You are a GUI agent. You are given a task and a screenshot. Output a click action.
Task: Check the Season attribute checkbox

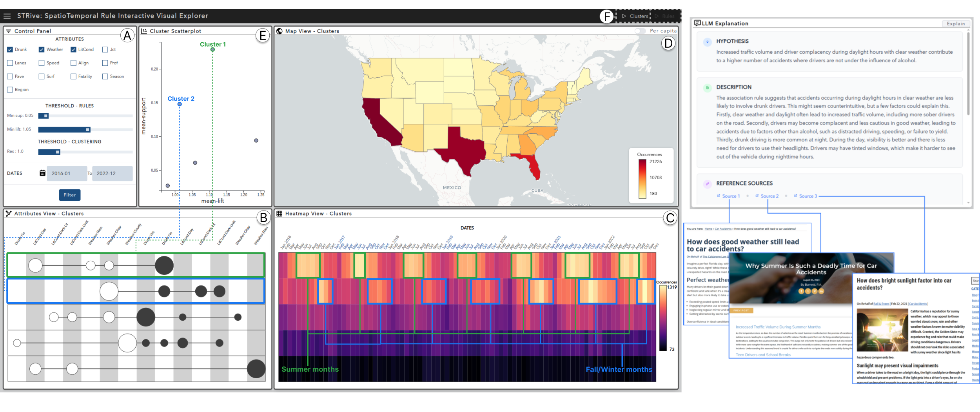click(105, 76)
